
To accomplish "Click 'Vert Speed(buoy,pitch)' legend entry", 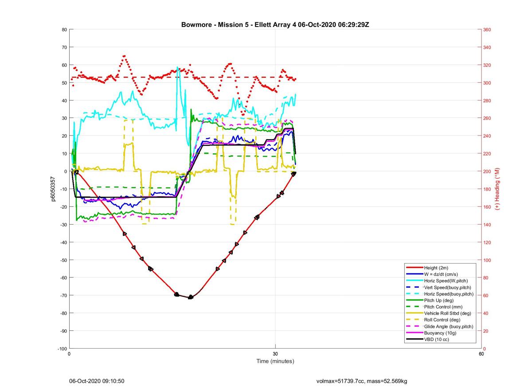I will [x=447, y=287].
